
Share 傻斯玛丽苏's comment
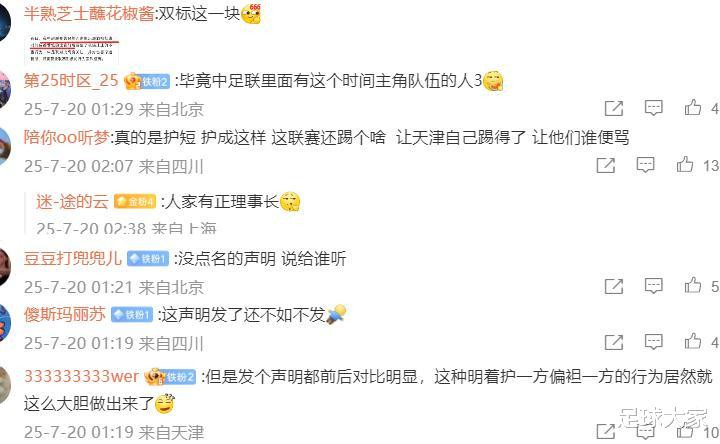coord(614,342)
